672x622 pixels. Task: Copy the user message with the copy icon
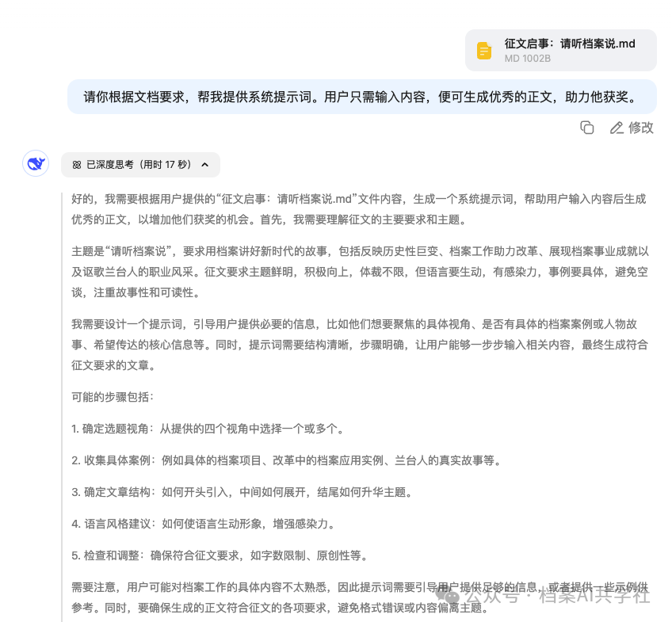[586, 128]
